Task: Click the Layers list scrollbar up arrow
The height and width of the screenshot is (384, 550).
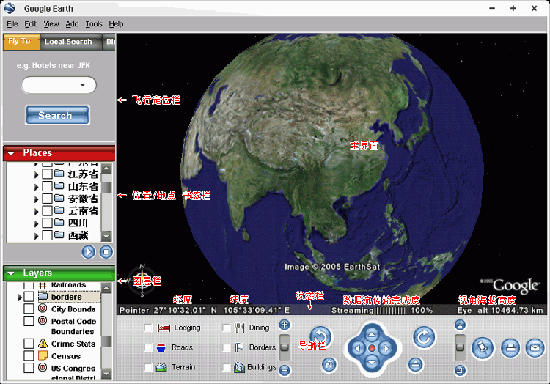Action: point(106,288)
